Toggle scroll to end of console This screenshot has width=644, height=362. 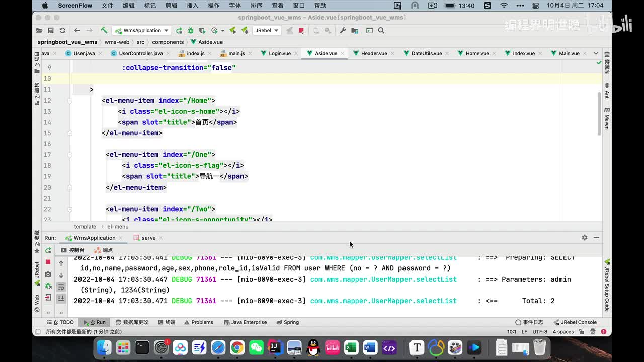(61, 298)
